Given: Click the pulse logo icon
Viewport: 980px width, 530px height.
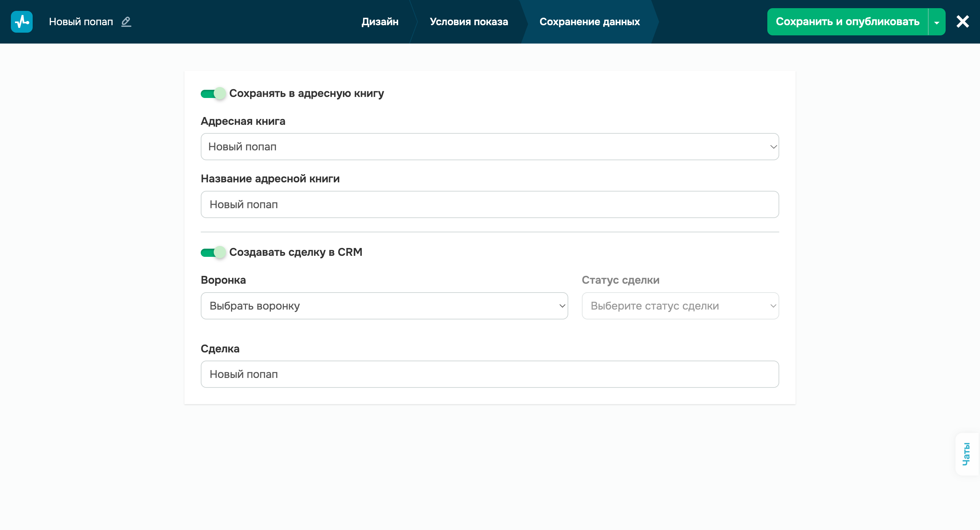Looking at the screenshot, I should pyautogui.click(x=22, y=22).
